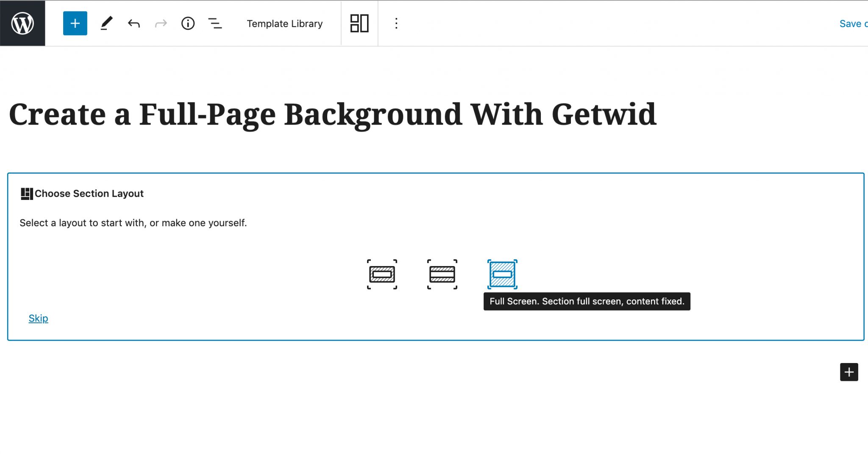
Task: Click the black add block button
Action: [849, 372]
